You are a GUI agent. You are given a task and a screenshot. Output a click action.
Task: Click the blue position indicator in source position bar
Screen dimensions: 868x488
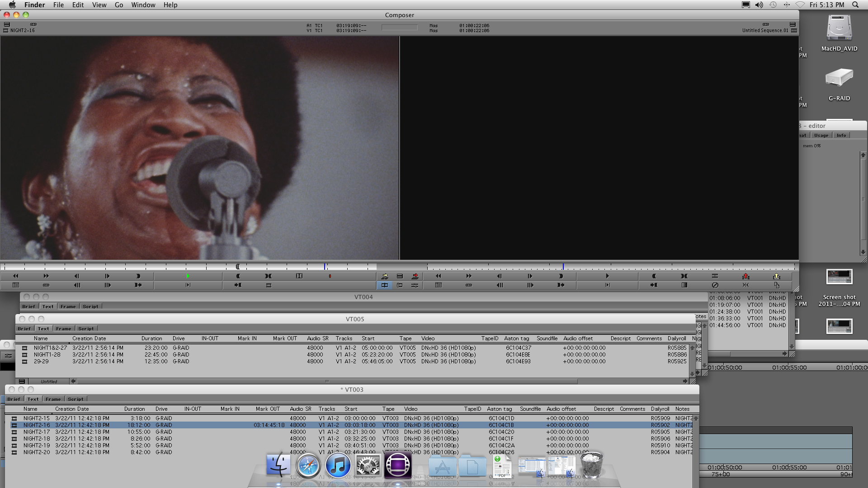pyautogui.click(x=325, y=267)
